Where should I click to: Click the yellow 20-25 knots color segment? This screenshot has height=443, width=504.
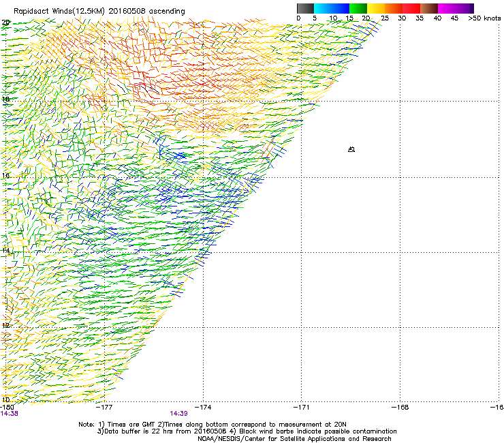click(x=376, y=8)
